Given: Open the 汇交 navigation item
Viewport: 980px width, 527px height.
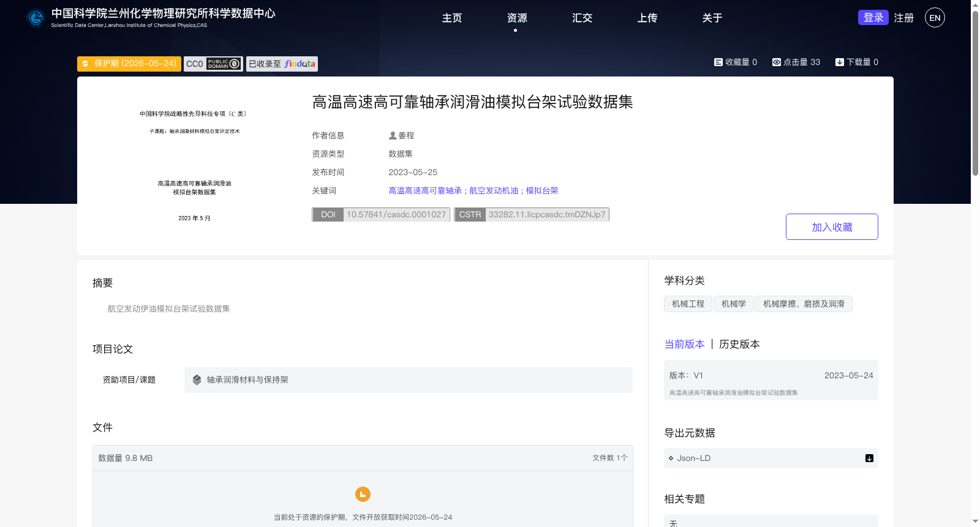Looking at the screenshot, I should [582, 18].
